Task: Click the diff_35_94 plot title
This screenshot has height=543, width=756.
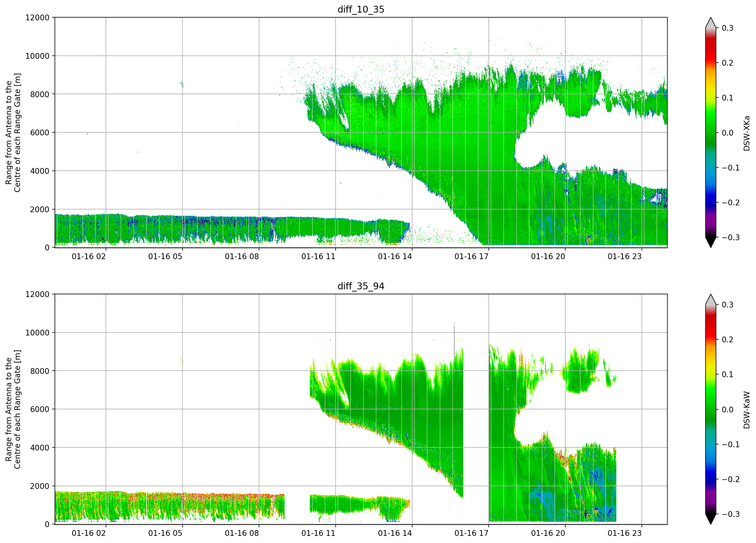Action: coord(361,286)
